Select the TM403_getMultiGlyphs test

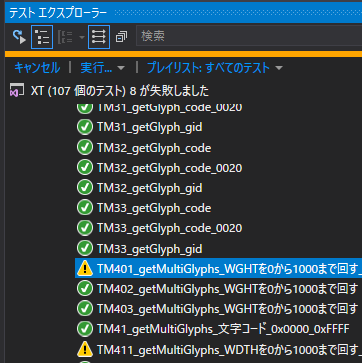[x=227, y=309]
